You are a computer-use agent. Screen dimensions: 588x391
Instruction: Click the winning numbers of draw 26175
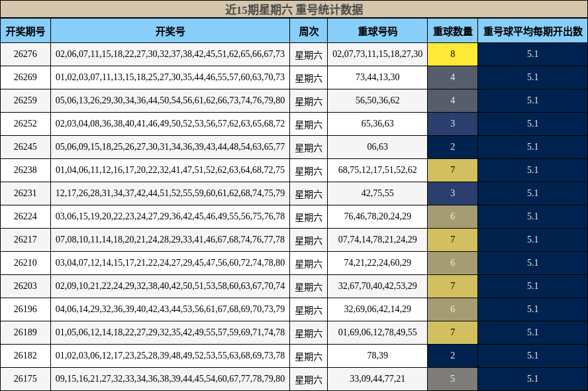pos(170,378)
